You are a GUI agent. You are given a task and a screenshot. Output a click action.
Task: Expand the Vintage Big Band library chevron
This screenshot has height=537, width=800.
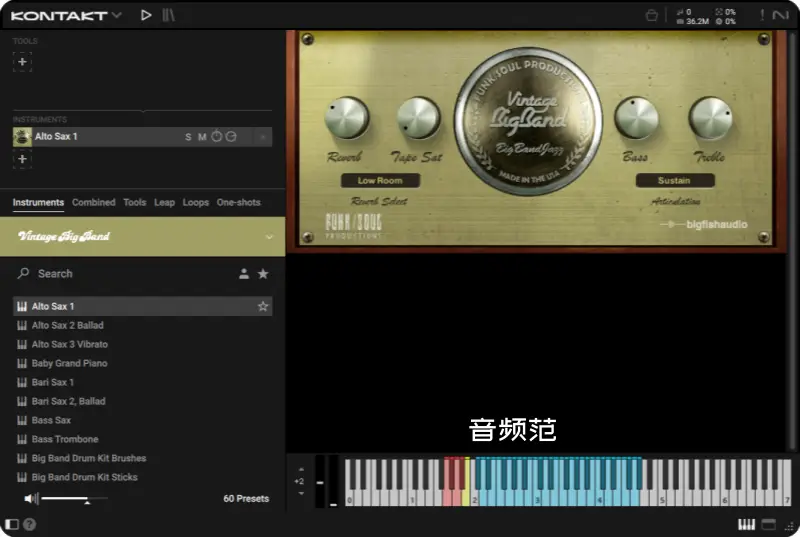coord(269,237)
